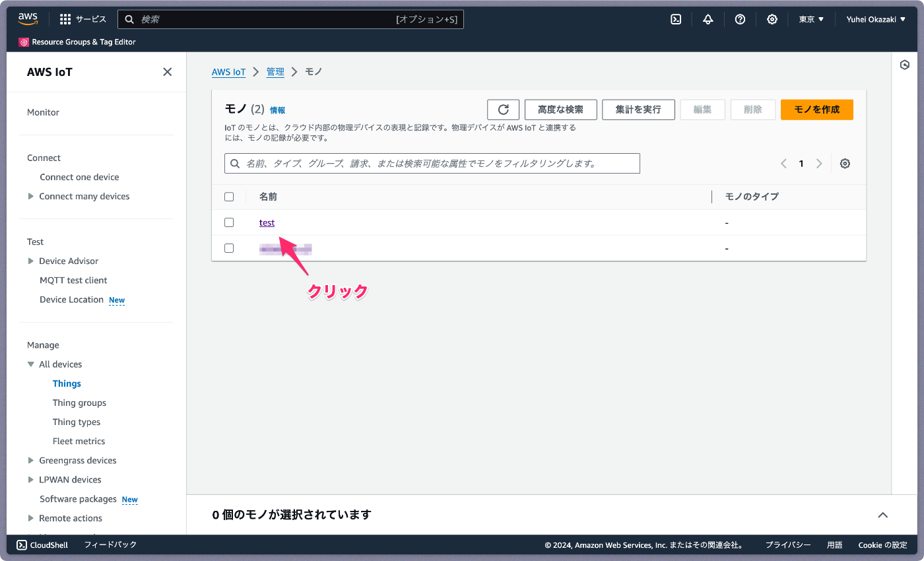Open Software packages
924x561 pixels.
(x=78, y=499)
